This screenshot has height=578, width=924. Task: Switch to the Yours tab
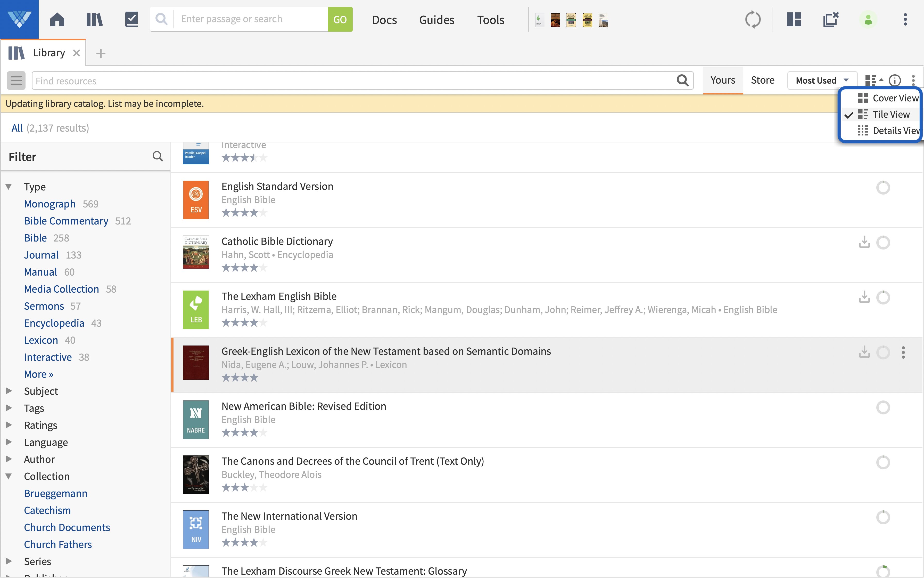click(x=723, y=80)
